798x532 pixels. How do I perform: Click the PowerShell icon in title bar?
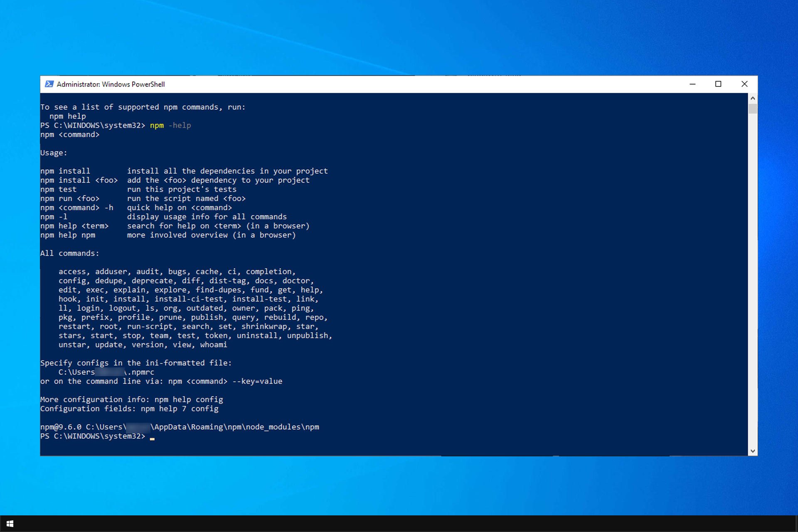[x=49, y=84]
